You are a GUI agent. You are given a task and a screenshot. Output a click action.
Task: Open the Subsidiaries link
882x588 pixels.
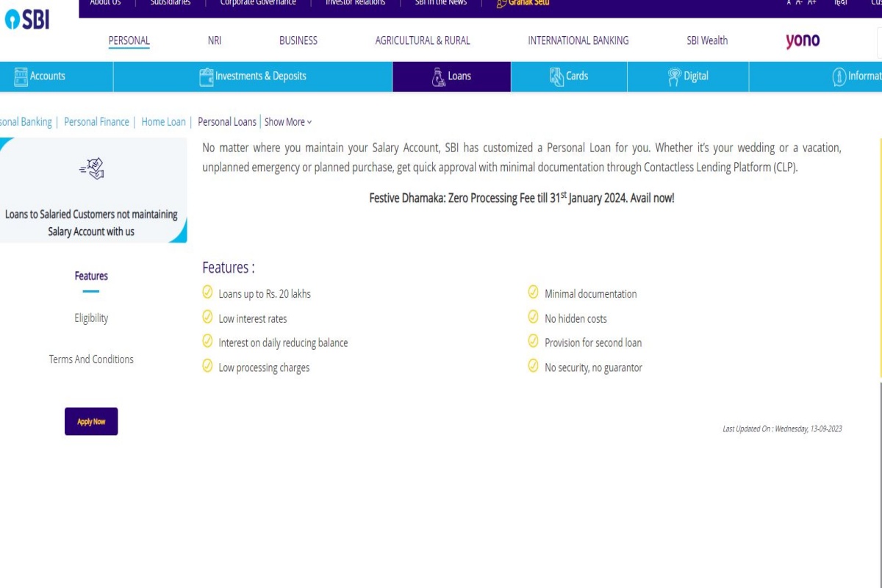tap(171, 3)
